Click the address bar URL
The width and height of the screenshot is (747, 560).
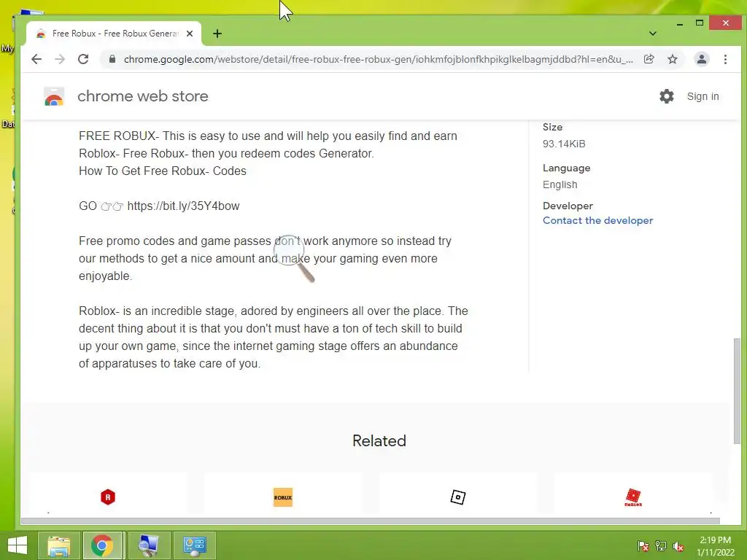pos(379,59)
